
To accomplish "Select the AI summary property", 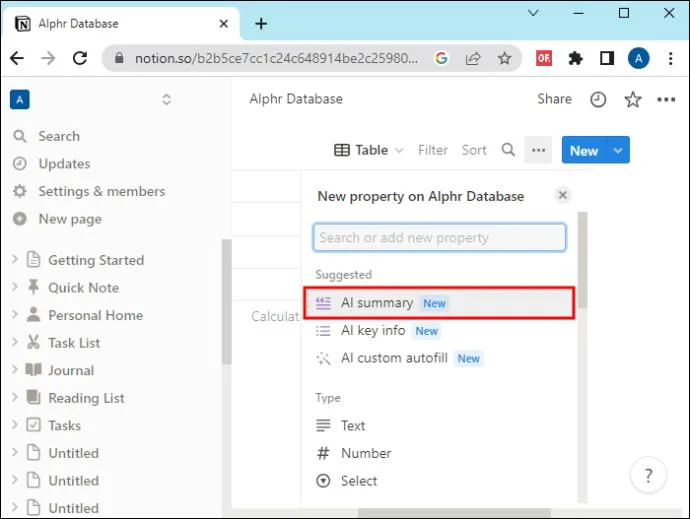I will point(439,303).
